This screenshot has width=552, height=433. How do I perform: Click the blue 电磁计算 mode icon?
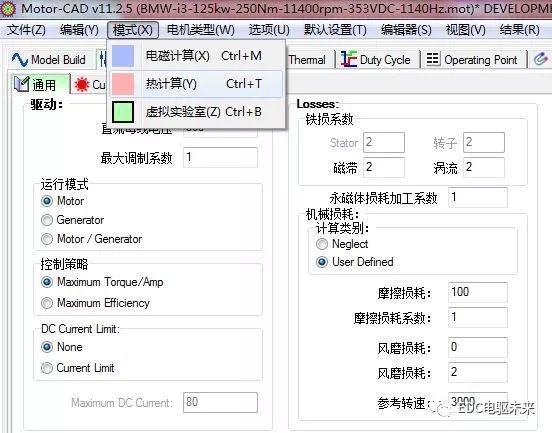coord(123,56)
